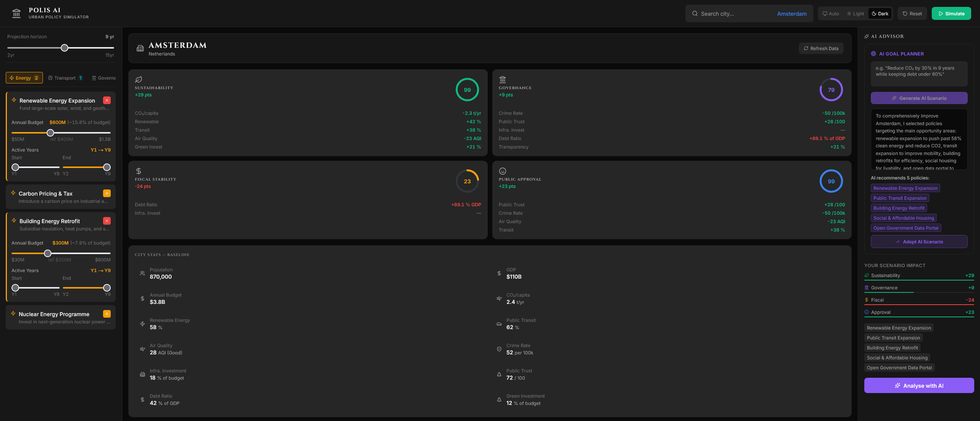Open the Transport policy tab
The width and height of the screenshot is (980, 421).
click(x=66, y=78)
